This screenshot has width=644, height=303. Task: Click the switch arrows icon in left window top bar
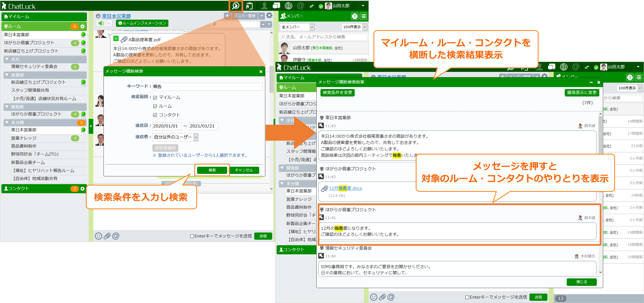point(312,6)
